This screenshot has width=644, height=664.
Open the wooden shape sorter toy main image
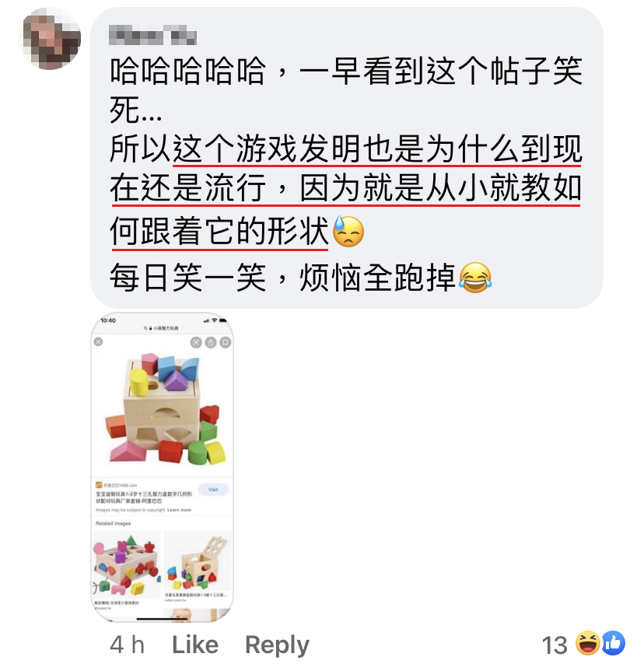163,409
